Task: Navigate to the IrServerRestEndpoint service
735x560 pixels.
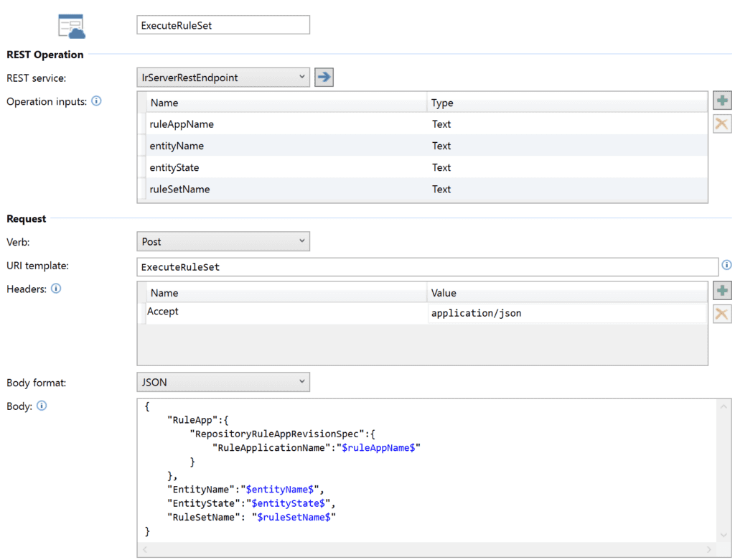Action: pos(323,77)
